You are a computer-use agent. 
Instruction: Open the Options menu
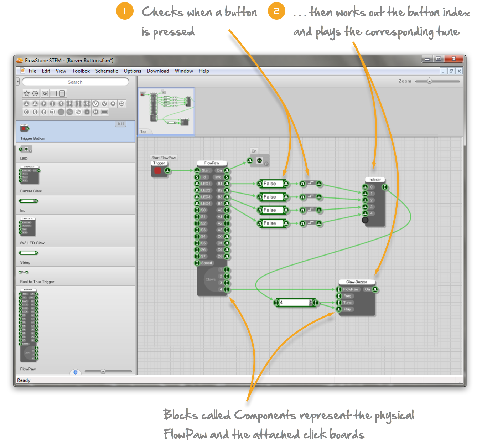[133, 71]
